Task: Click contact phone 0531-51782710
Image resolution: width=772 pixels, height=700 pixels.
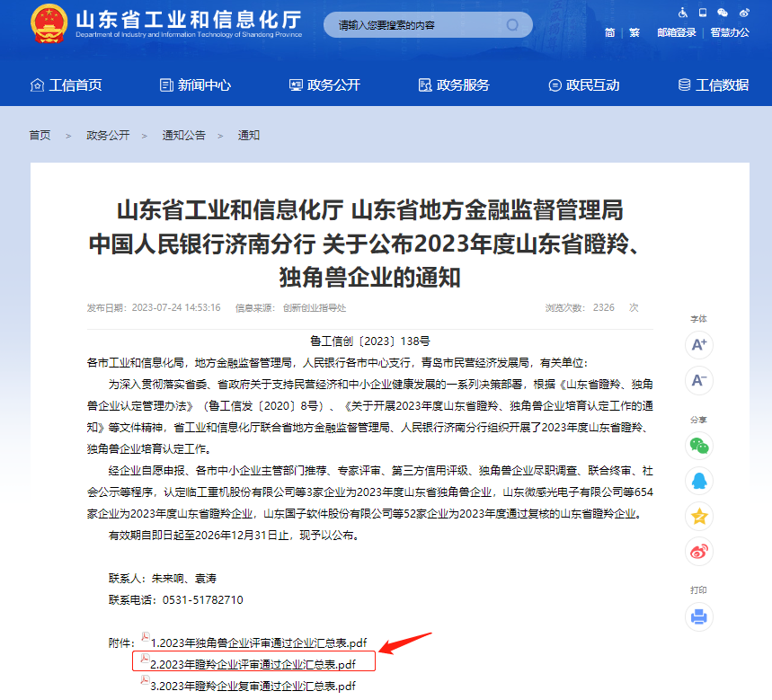Action: (x=203, y=600)
